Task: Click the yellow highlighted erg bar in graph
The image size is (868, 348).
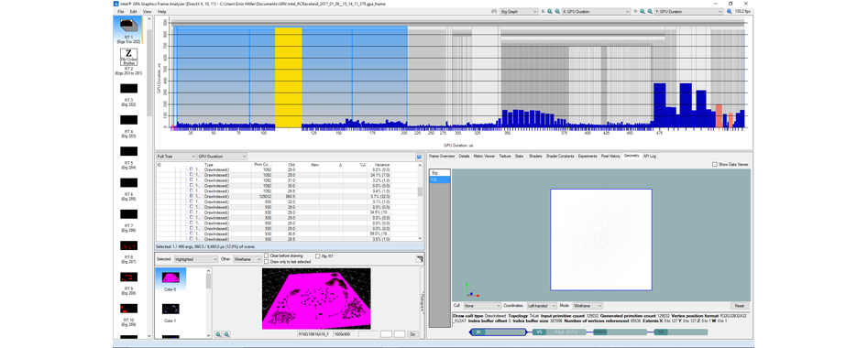Action: pyautogui.click(x=288, y=78)
